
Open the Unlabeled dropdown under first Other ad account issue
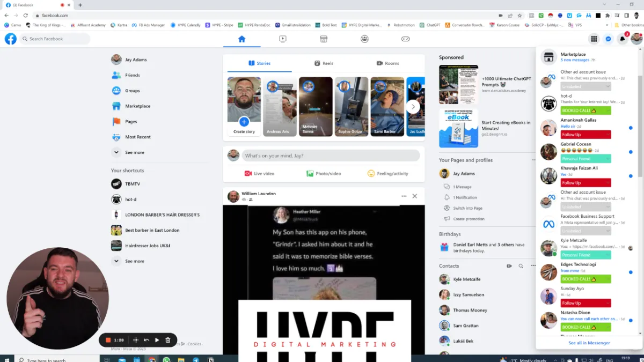point(586,86)
